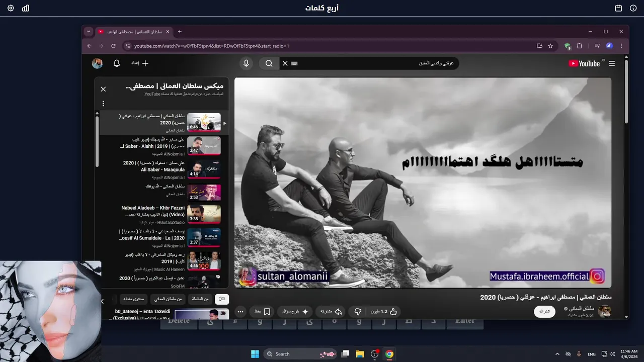Open Chrome three-dot menu
The width and height of the screenshot is (644, 362).
[621, 46]
